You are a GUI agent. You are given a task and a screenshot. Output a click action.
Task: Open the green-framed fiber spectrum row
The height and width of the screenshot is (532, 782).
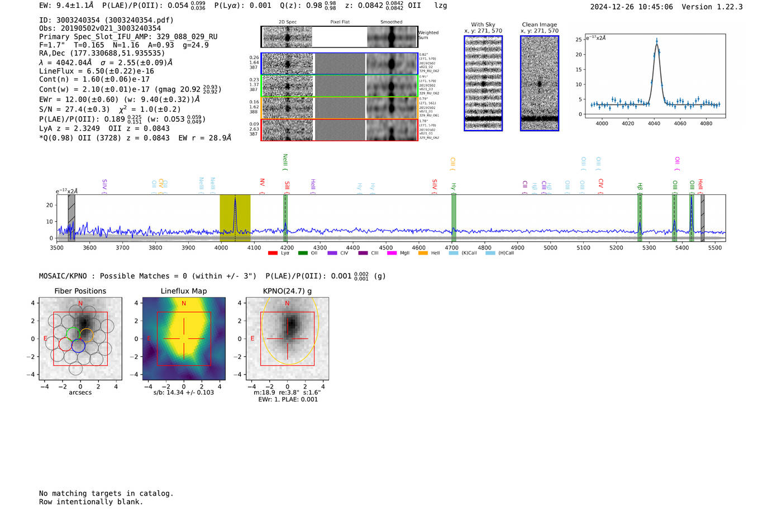click(x=339, y=86)
